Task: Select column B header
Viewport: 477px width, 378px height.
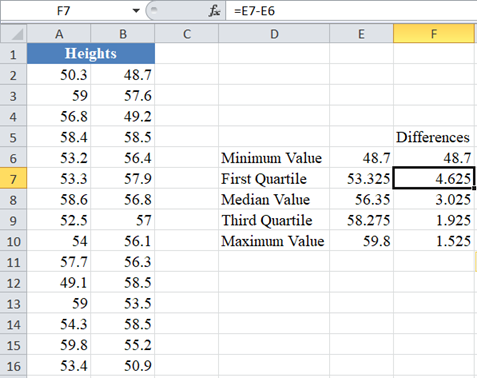Action: [123, 34]
